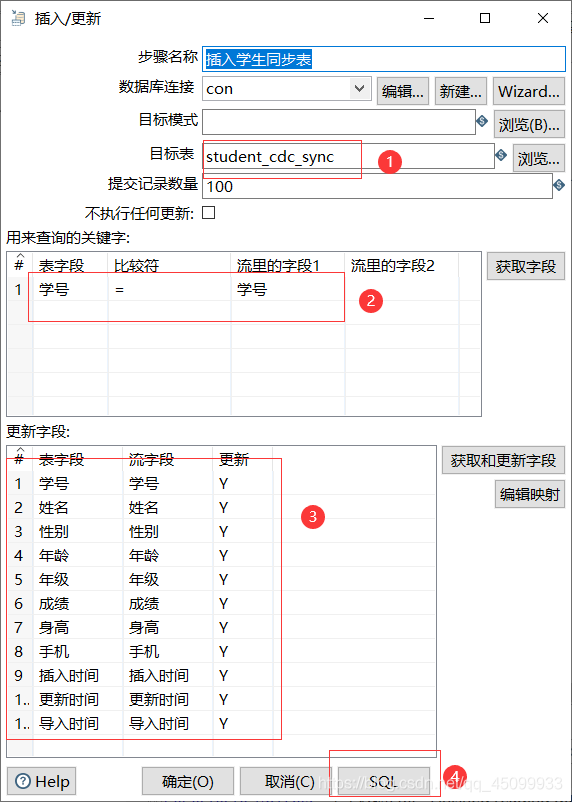Click the 新建... button
Image resolution: width=572 pixels, height=802 pixels.
[x=460, y=91]
